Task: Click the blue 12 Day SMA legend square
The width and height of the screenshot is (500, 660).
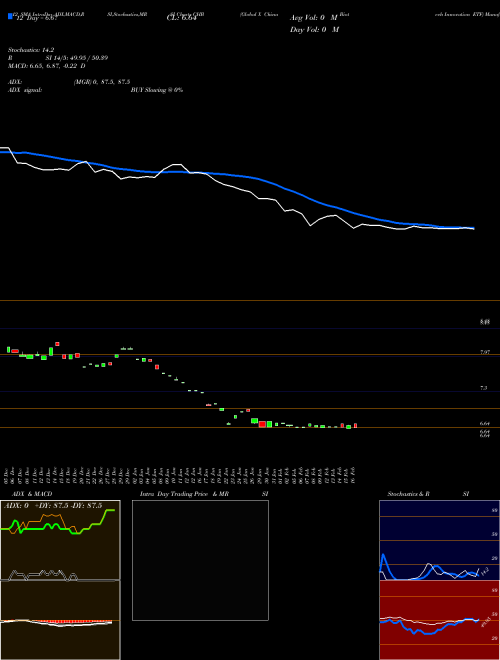Action: tap(10, 17)
